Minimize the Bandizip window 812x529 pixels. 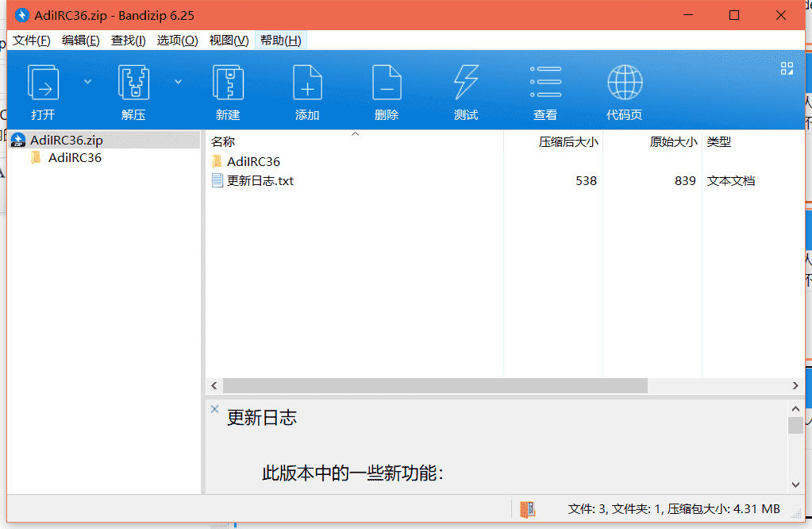point(687,15)
